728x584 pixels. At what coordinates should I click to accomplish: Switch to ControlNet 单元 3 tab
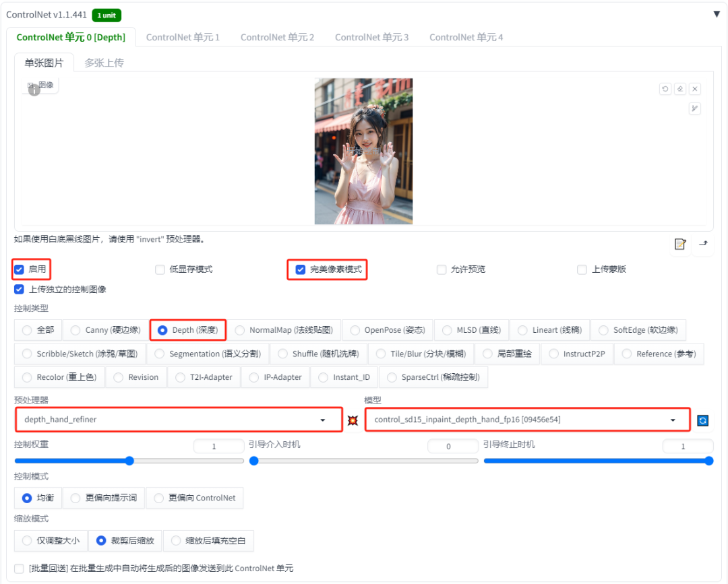pos(372,37)
